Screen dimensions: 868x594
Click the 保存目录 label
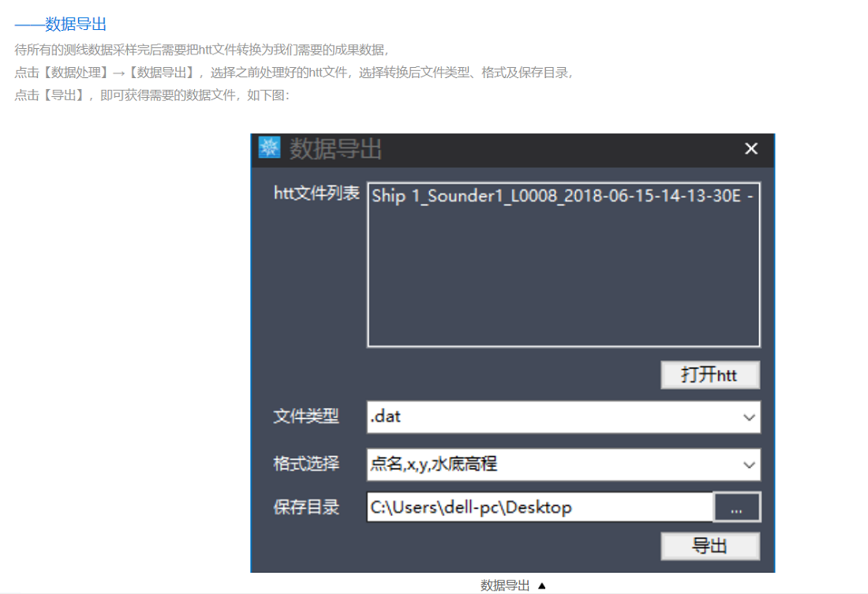point(306,507)
